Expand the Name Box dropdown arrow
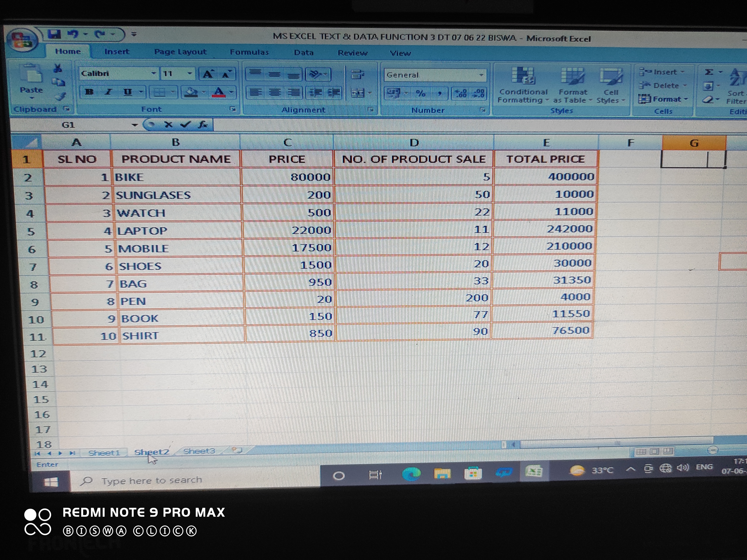 (x=135, y=125)
